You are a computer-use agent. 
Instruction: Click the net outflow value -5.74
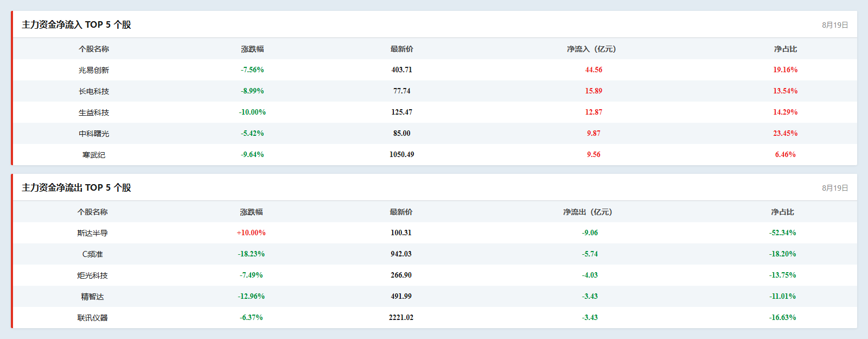point(590,254)
